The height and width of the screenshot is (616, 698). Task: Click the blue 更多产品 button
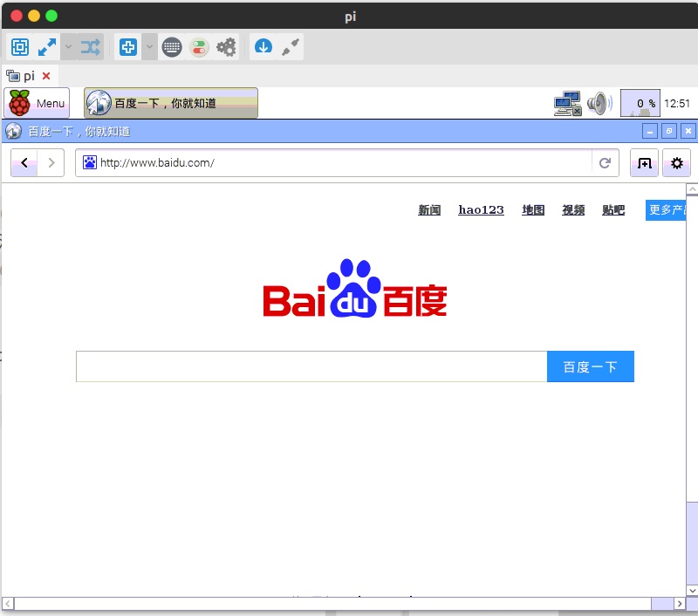[x=666, y=210]
